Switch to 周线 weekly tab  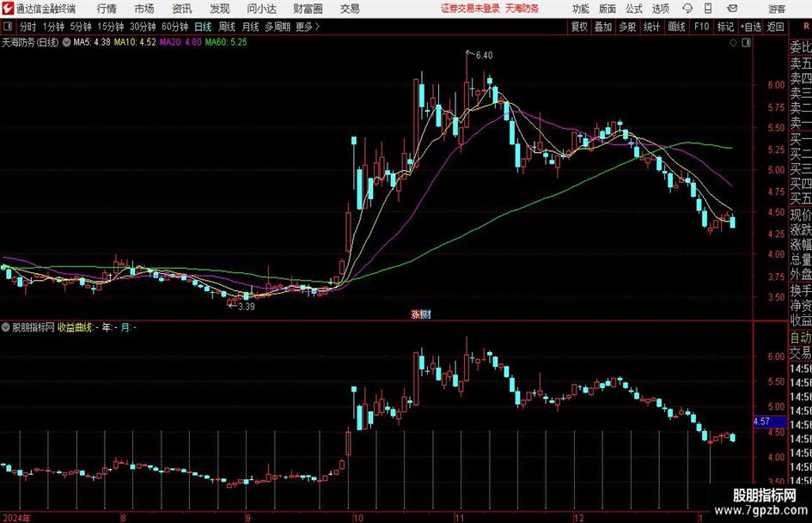point(227,27)
